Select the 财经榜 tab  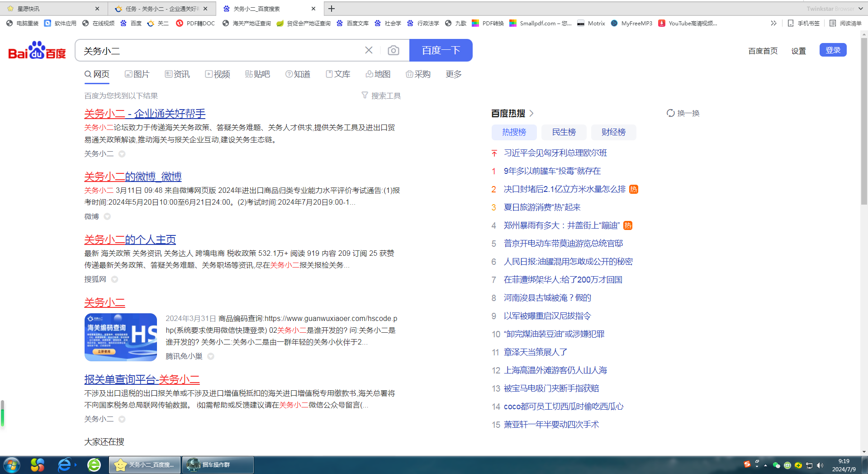pos(614,132)
